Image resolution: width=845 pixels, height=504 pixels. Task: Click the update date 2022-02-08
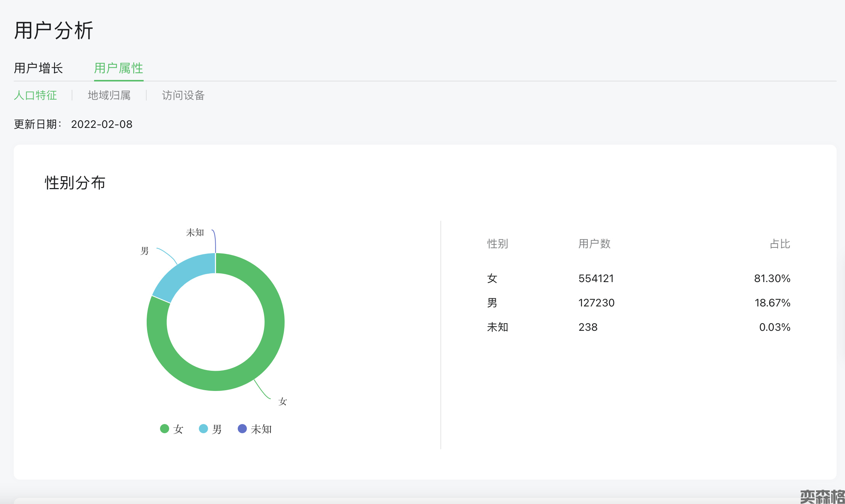click(102, 124)
